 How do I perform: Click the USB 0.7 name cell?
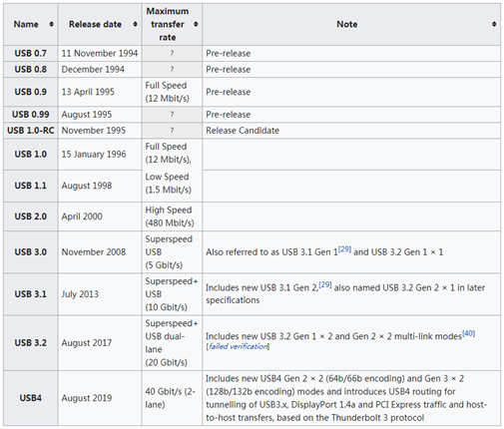[31, 53]
